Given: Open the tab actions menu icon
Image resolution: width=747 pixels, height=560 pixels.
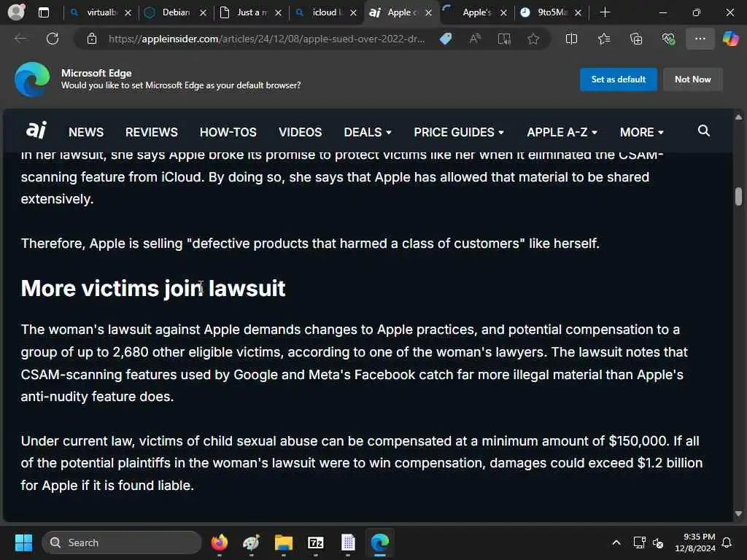Looking at the screenshot, I should (x=43, y=12).
